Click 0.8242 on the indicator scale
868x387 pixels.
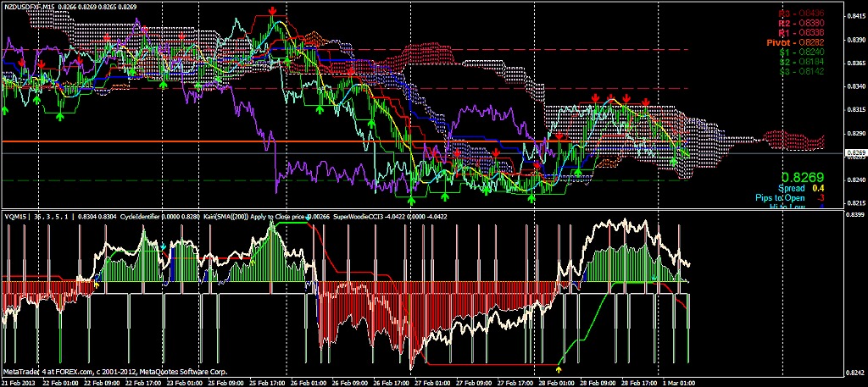point(854,372)
